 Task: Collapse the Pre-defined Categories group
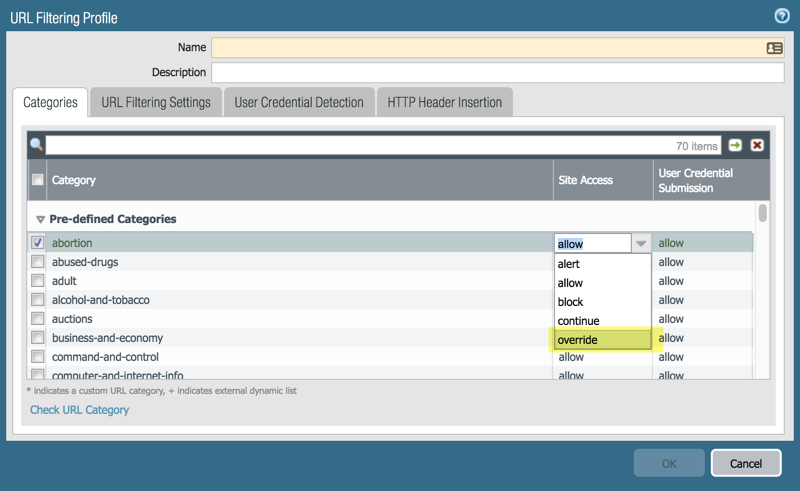tap(41, 219)
